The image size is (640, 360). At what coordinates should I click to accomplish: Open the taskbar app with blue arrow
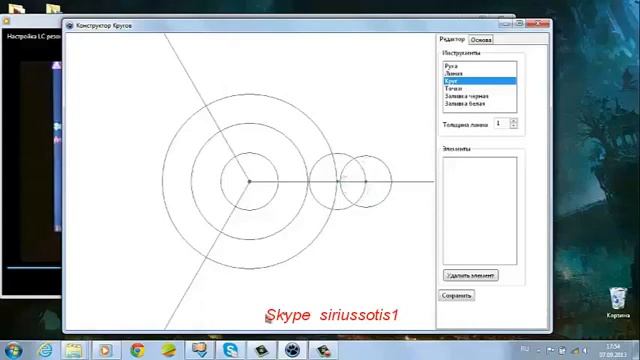click(x=199, y=350)
